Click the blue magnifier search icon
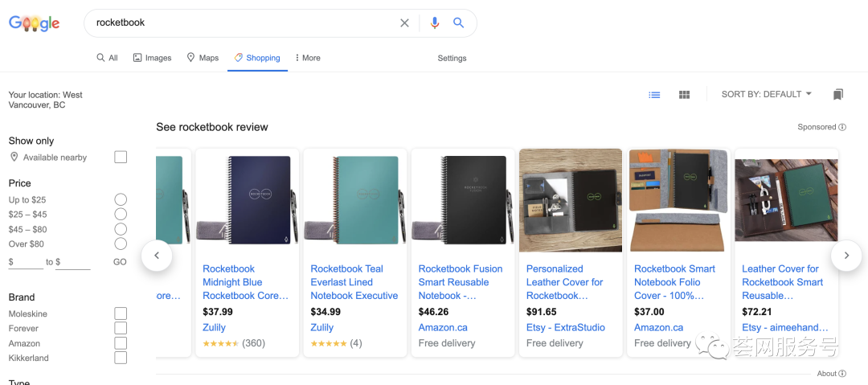This screenshot has height=385, width=868. coord(458,23)
